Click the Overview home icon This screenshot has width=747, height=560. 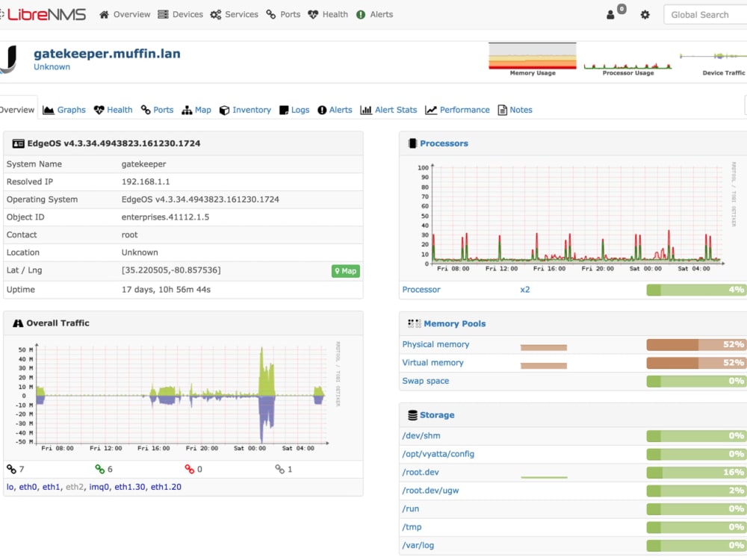coord(104,15)
